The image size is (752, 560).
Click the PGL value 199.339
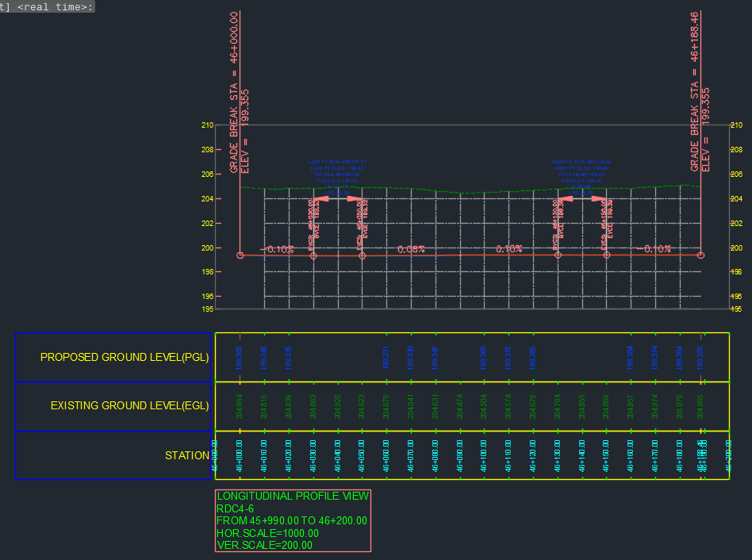(411, 358)
